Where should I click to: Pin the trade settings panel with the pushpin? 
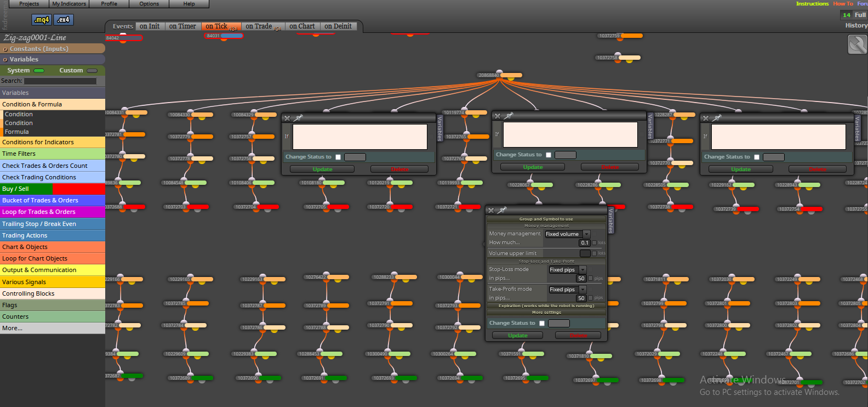(502, 210)
